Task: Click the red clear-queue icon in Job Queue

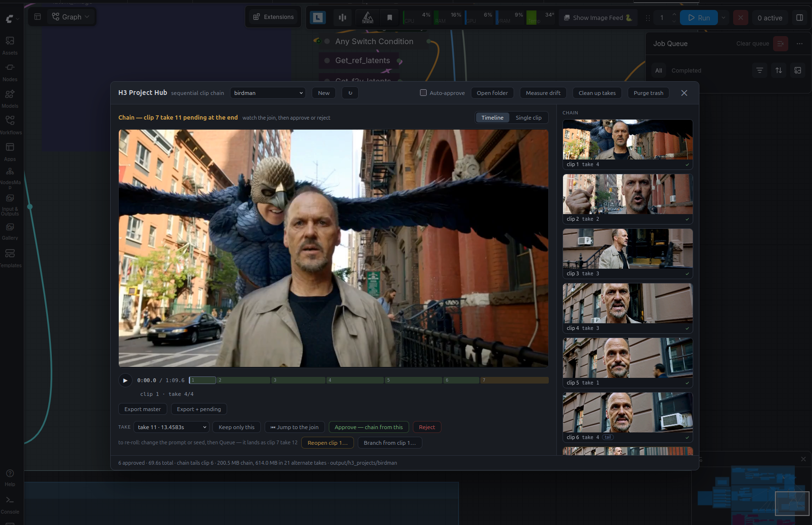Action: coord(780,44)
